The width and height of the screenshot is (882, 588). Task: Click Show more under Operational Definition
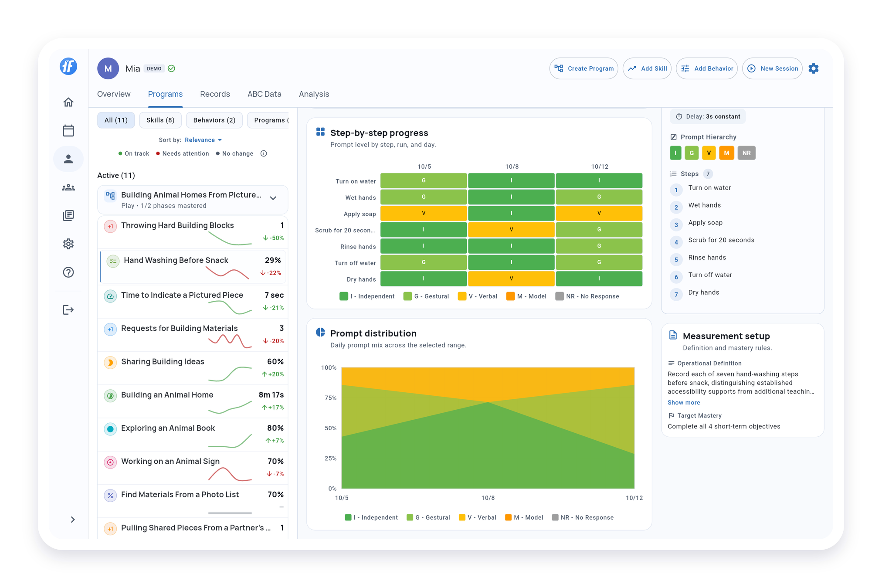[x=684, y=402]
